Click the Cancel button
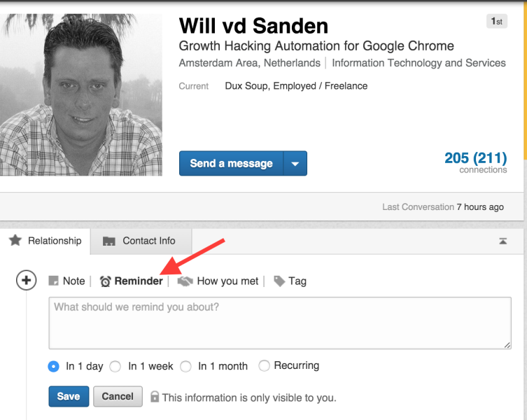This screenshot has height=420, width=527. (118, 396)
